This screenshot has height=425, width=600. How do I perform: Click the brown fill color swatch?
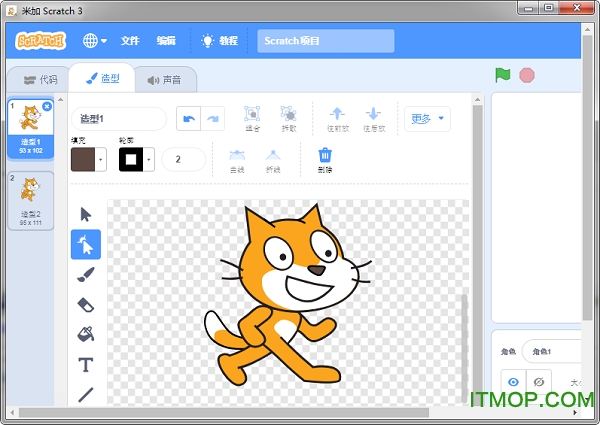point(83,160)
